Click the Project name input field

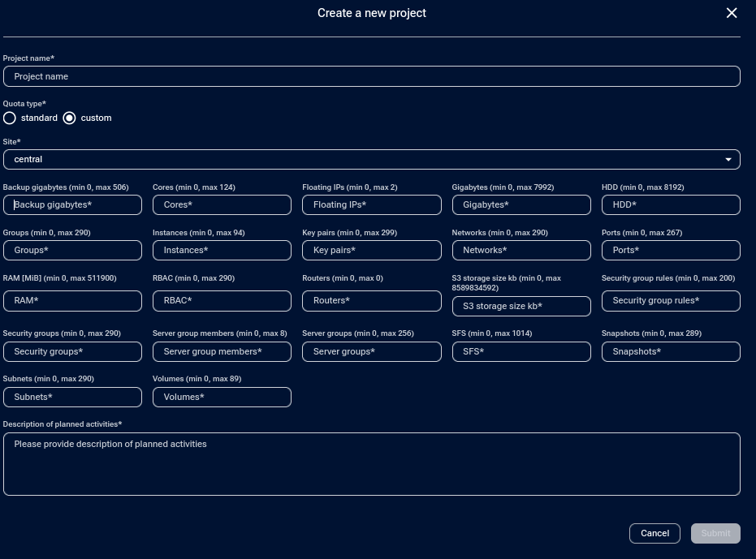(x=371, y=76)
